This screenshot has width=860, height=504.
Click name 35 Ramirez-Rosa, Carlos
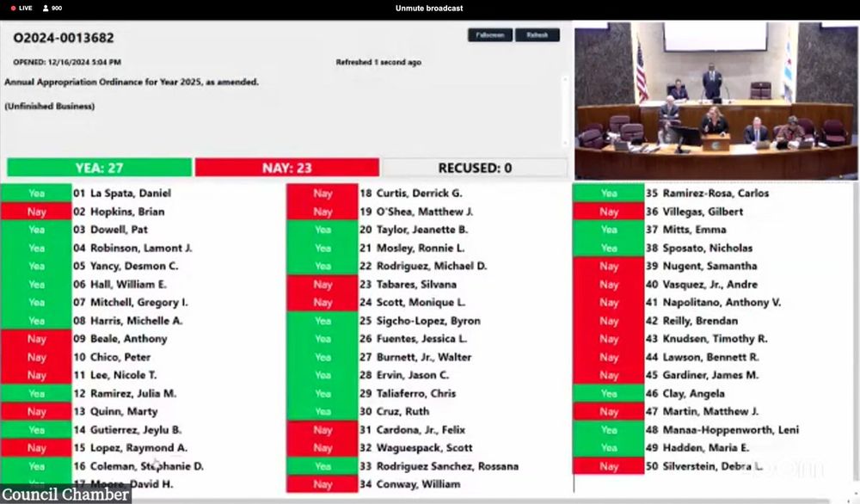[708, 193]
